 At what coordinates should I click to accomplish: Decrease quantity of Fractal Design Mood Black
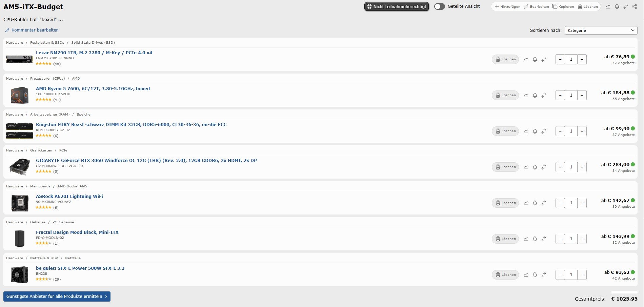[x=560, y=239]
